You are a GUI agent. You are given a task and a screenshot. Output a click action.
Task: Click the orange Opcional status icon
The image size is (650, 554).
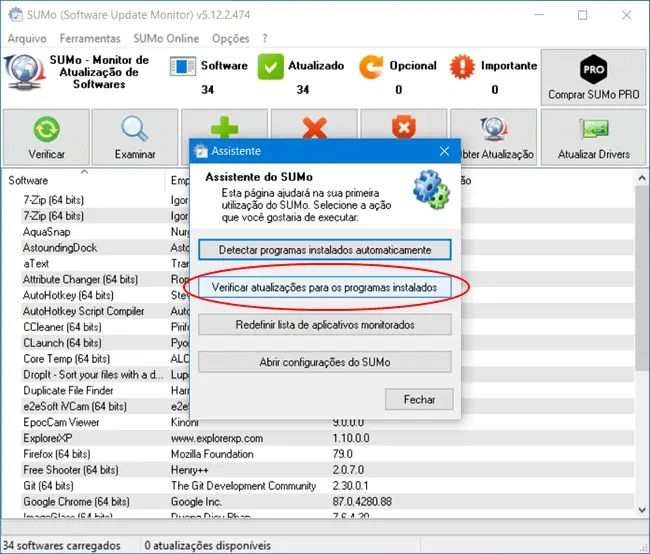[x=373, y=66]
